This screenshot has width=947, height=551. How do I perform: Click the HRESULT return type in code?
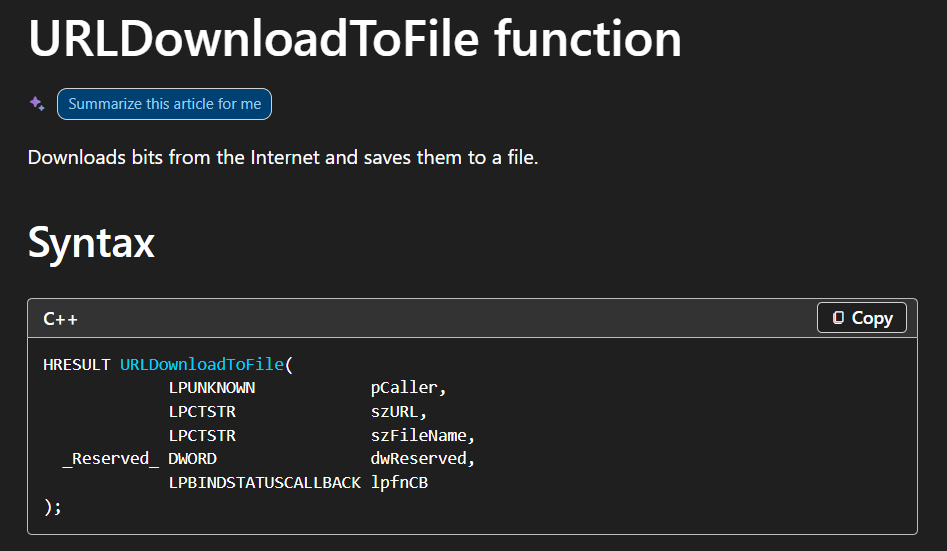pos(77,365)
